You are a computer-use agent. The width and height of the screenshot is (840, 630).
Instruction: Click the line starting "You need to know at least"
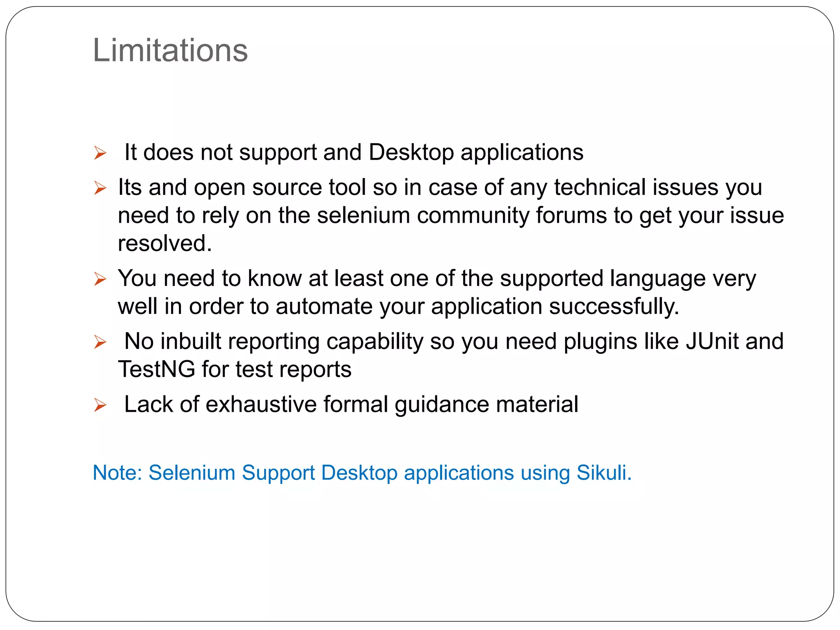[x=437, y=278]
